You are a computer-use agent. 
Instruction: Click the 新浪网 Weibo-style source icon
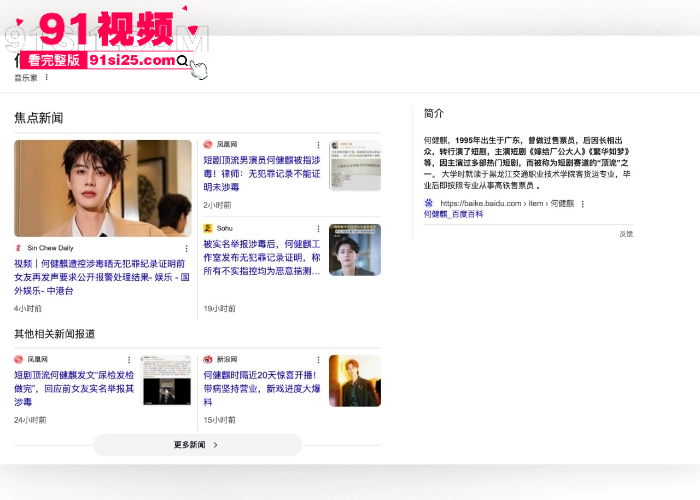208,359
